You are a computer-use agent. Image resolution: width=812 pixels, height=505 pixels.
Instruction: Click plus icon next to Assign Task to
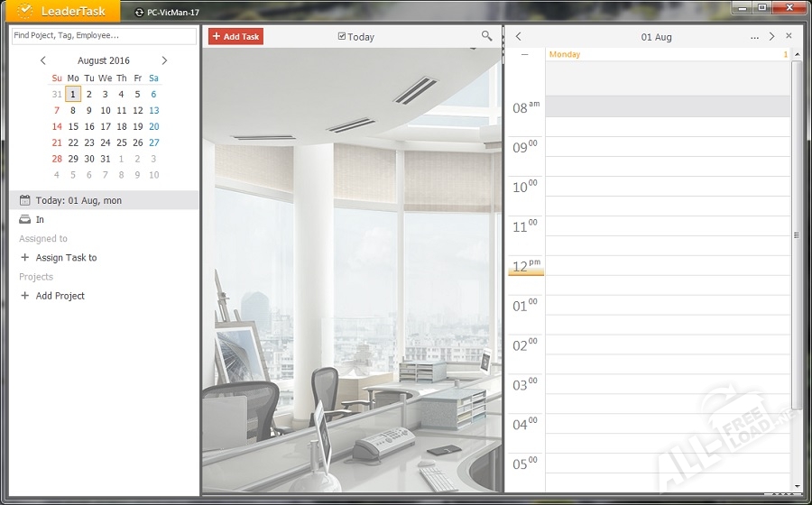25,258
